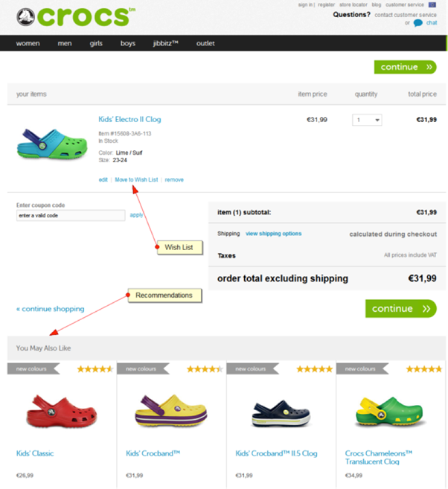Click the €34,99 price text

(353, 476)
